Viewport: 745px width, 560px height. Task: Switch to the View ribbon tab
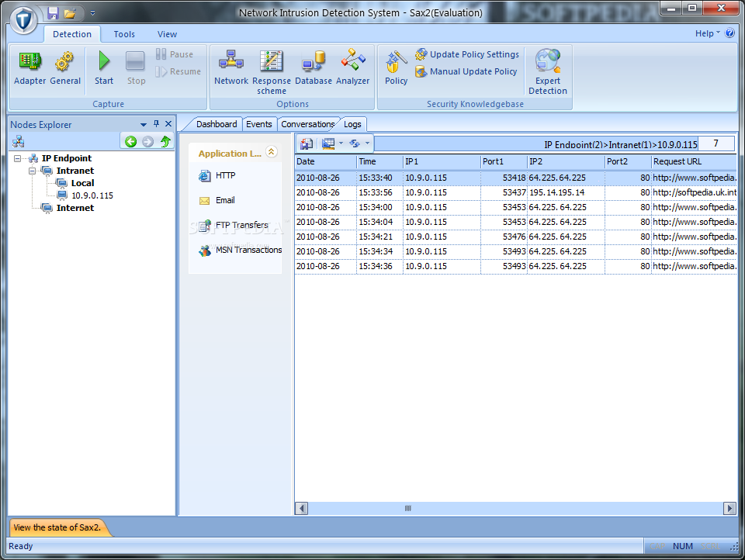(x=167, y=34)
